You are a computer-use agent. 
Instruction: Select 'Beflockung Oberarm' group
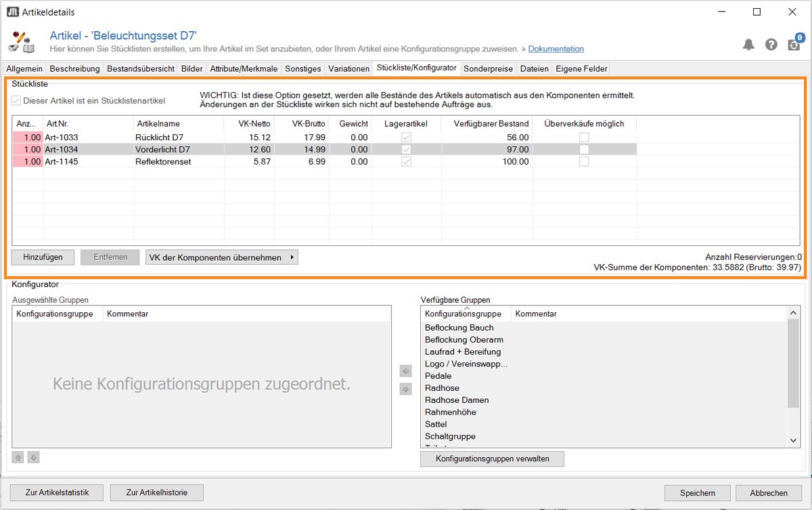click(x=464, y=340)
